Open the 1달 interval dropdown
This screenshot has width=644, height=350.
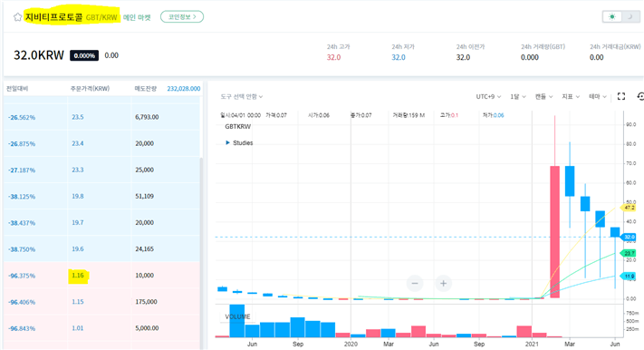[518, 97]
